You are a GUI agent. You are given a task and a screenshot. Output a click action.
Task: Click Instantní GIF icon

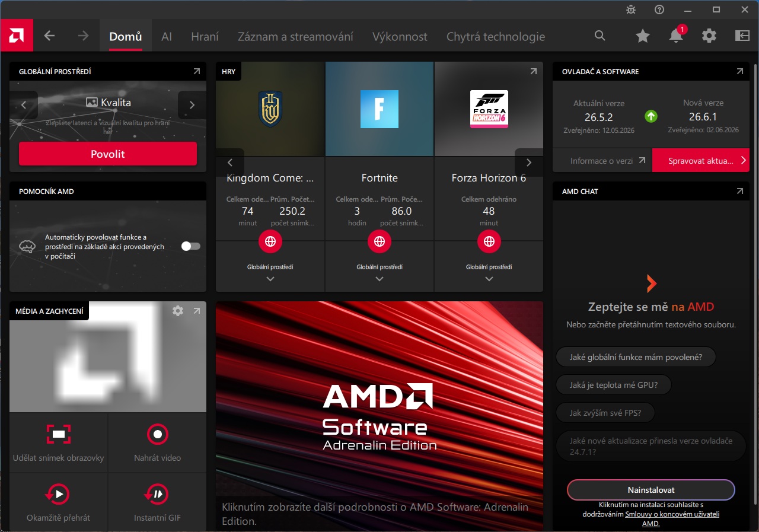pos(157,493)
